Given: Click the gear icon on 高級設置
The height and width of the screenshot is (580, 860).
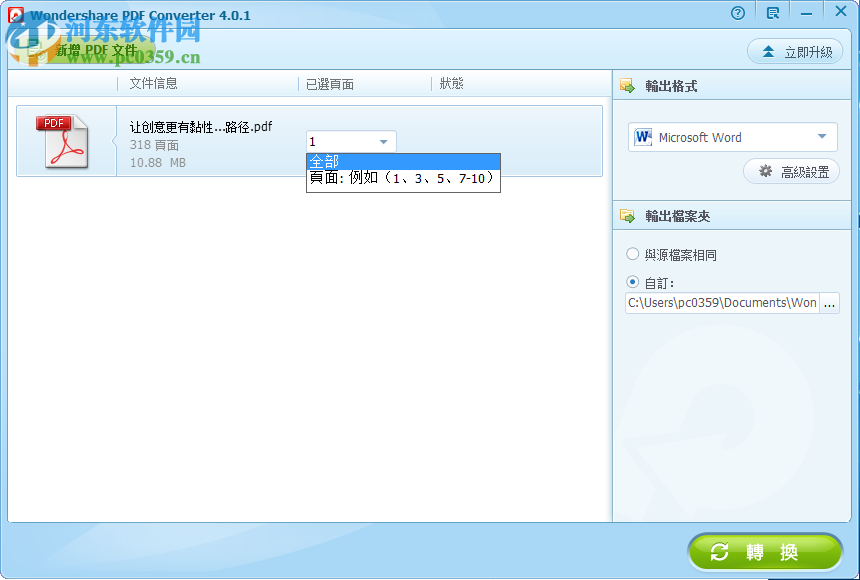Looking at the screenshot, I should [765, 171].
